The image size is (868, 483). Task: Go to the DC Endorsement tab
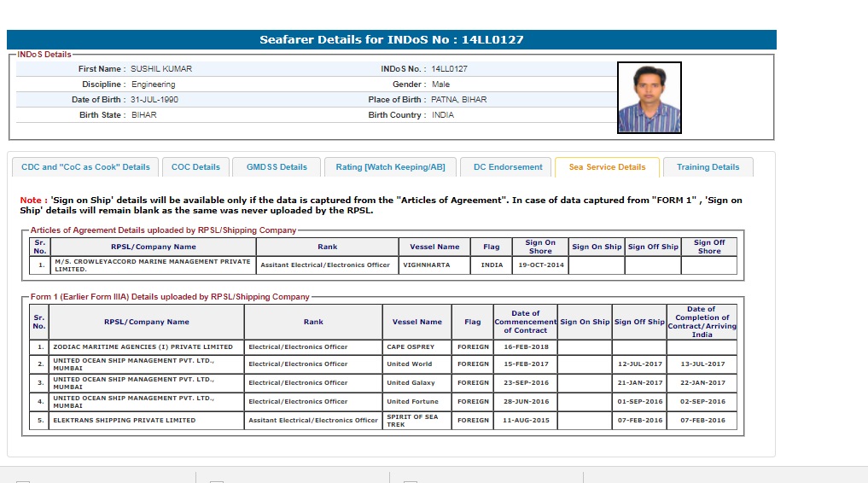tap(508, 167)
